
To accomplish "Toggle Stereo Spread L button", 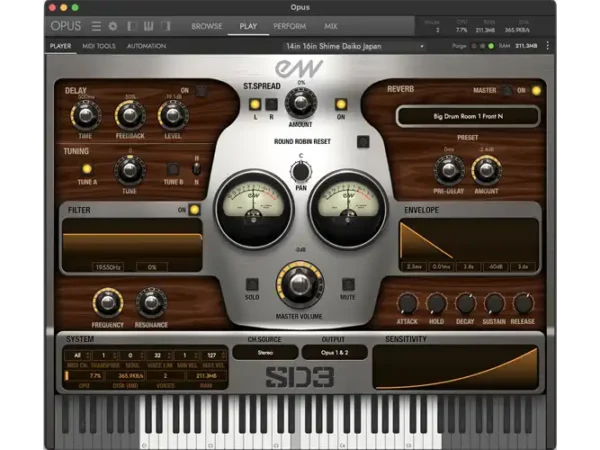I will pos(255,104).
